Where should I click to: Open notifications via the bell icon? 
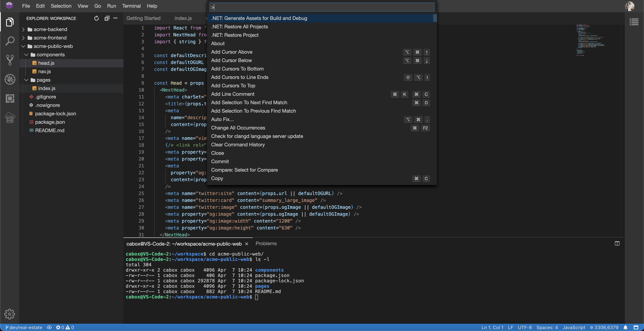(626, 328)
